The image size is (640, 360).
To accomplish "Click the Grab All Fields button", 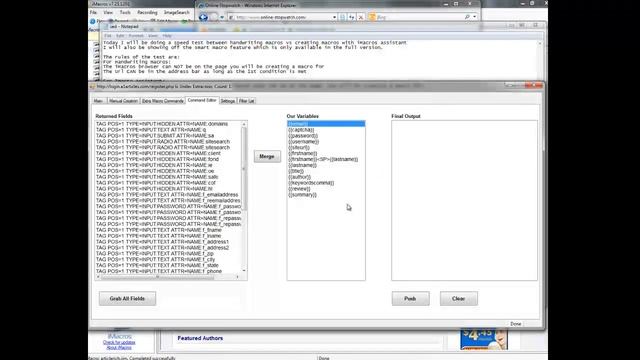I will (x=127, y=298).
